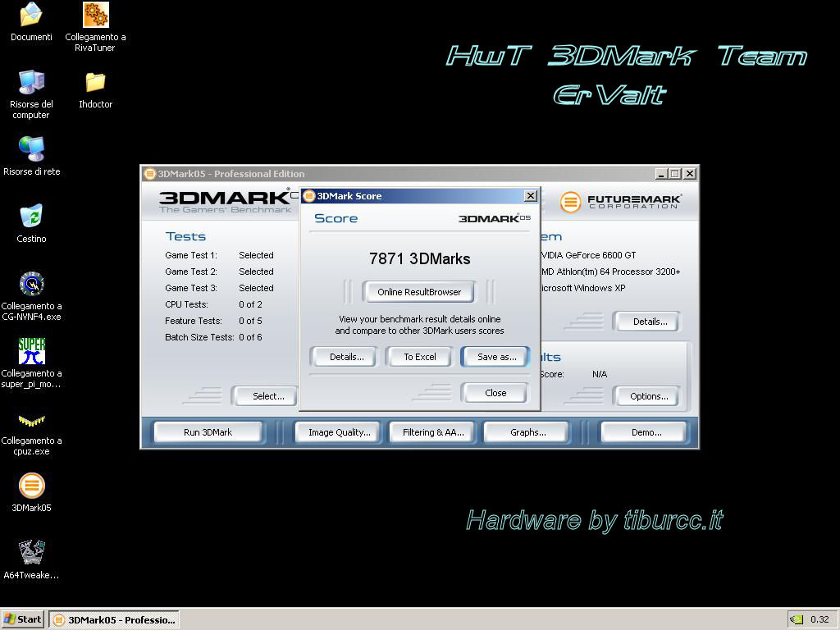Click the Game Test 3: label
The height and width of the screenshot is (630, 840).
(x=191, y=288)
